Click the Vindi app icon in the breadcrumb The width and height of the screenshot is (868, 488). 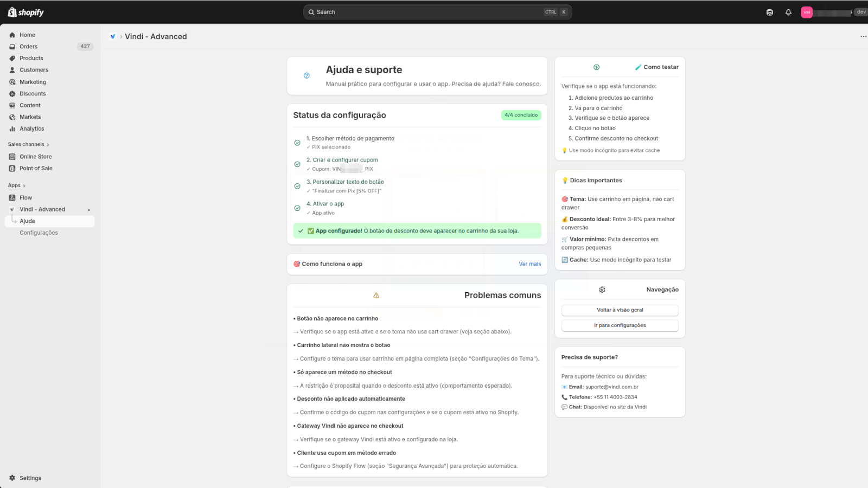113,36
